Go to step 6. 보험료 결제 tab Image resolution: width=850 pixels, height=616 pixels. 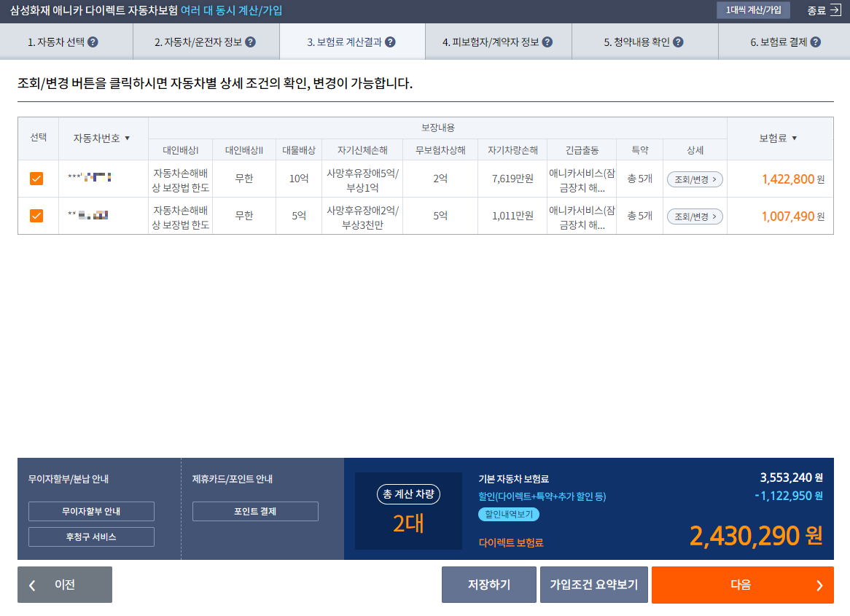784,42
